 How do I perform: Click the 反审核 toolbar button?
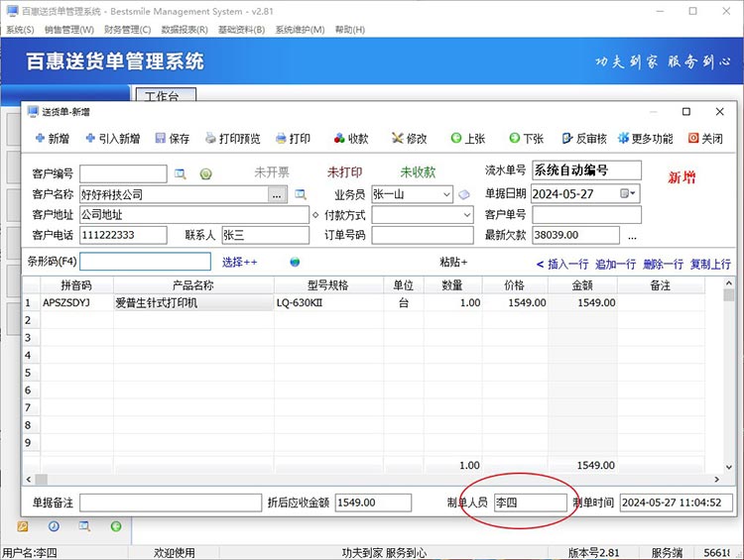point(584,139)
